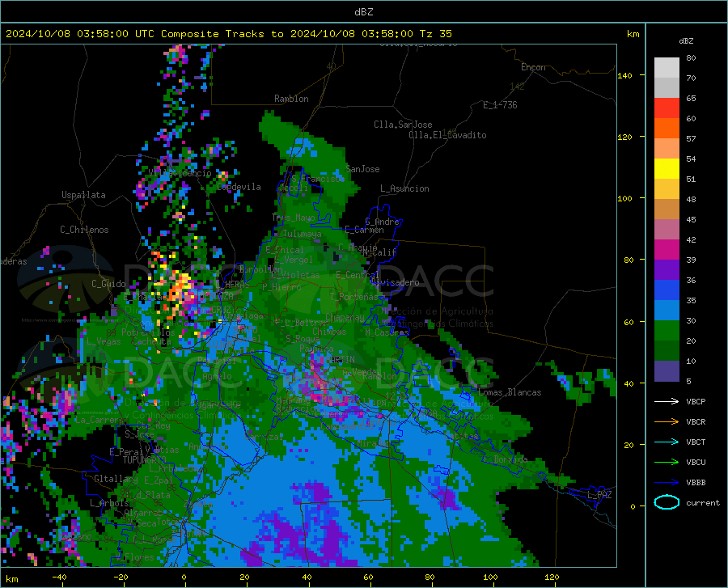Click the cyan VBCT arrow legend icon

tap(667, 442)
